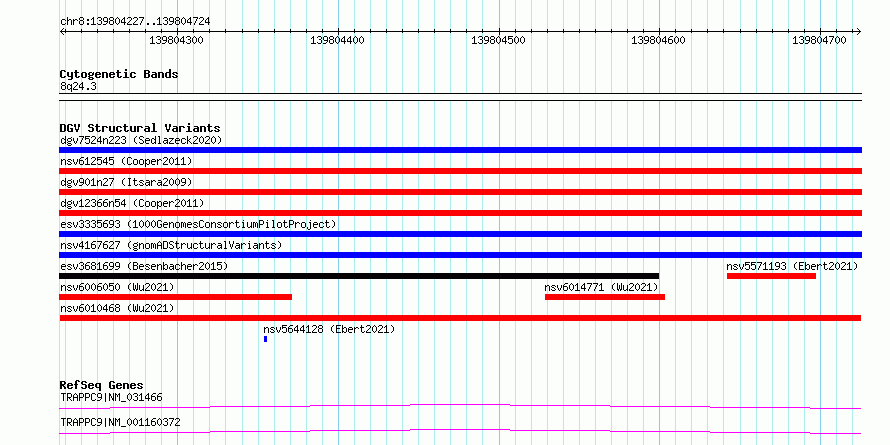Click the small blue mark under nsv5644128
The image size is (890, 445).
265,339
